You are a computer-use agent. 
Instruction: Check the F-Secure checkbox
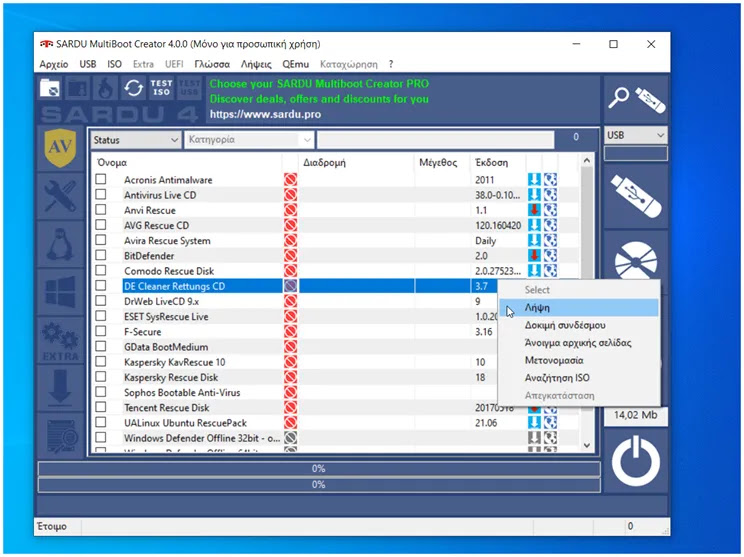[x=101, y=331]
